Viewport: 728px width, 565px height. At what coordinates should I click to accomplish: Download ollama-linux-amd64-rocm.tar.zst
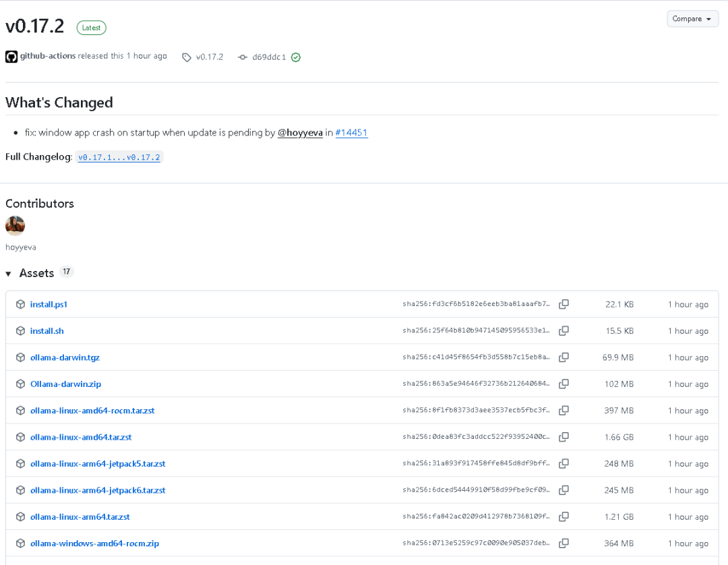(92, 411)
